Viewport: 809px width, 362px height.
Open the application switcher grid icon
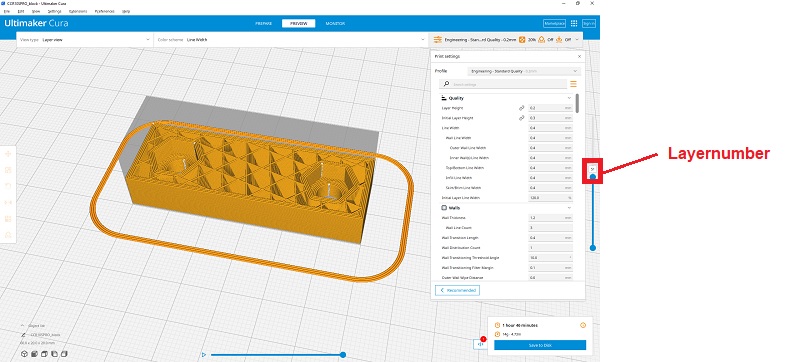tap(574, 23)
